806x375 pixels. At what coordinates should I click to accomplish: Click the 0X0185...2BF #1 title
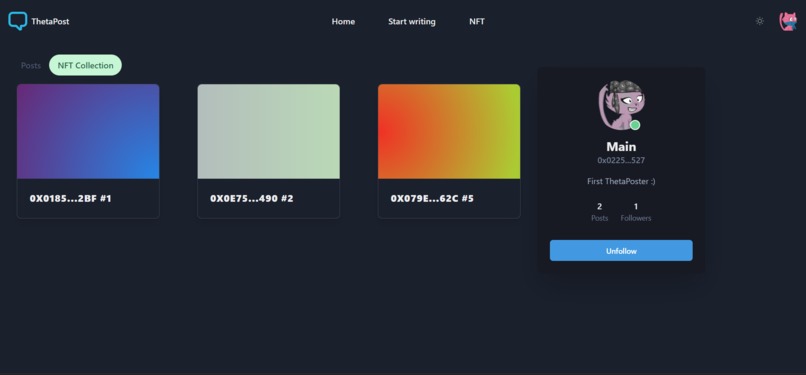pos(70,198)
